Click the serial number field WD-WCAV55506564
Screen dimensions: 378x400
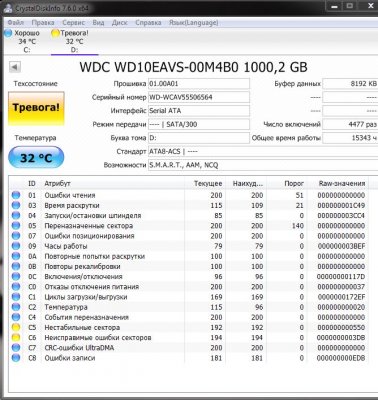click(x=199, y=97)
